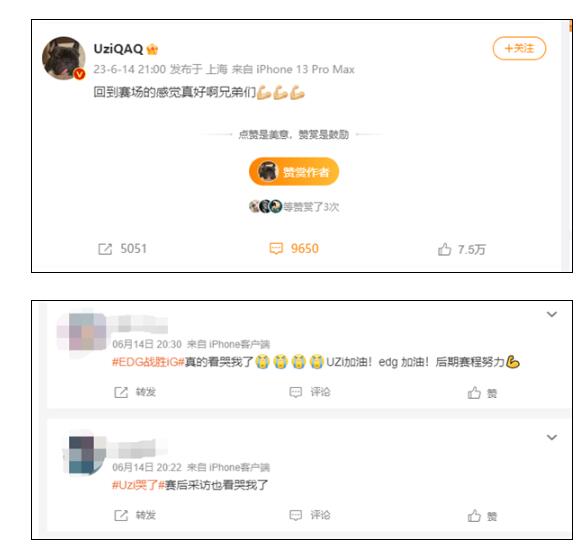The image size is (580, 553).
Task: Open UziQAQ profile avatar
Action: pos(64,58)
